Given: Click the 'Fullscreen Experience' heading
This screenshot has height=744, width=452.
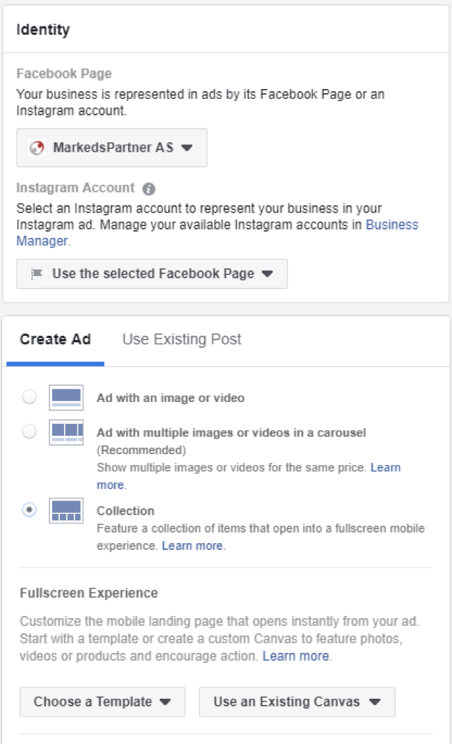Looking at the screenshot, I should pyautogui.click(x=89, y=593).
